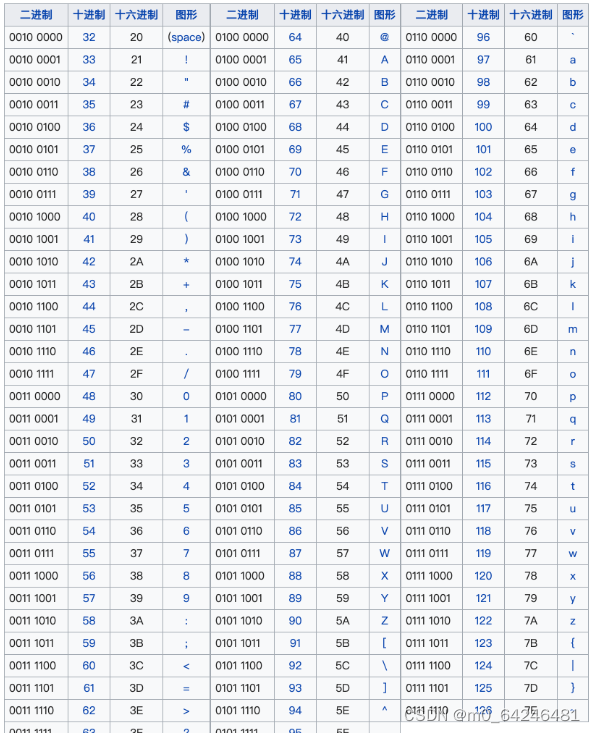Click the uppercase Z glyph link
Screen dimensions: 595x733
384,620
